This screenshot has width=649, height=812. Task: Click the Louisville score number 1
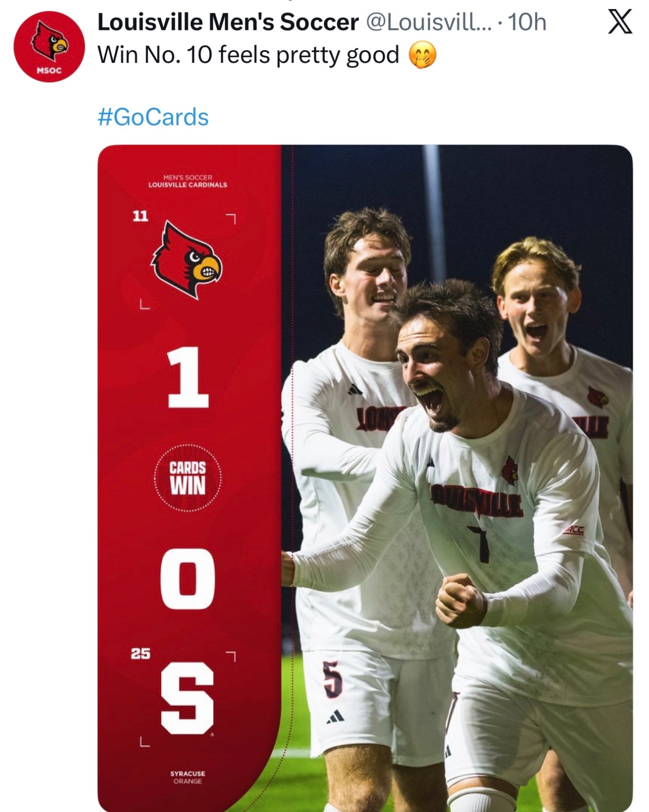tap(188, 378)
